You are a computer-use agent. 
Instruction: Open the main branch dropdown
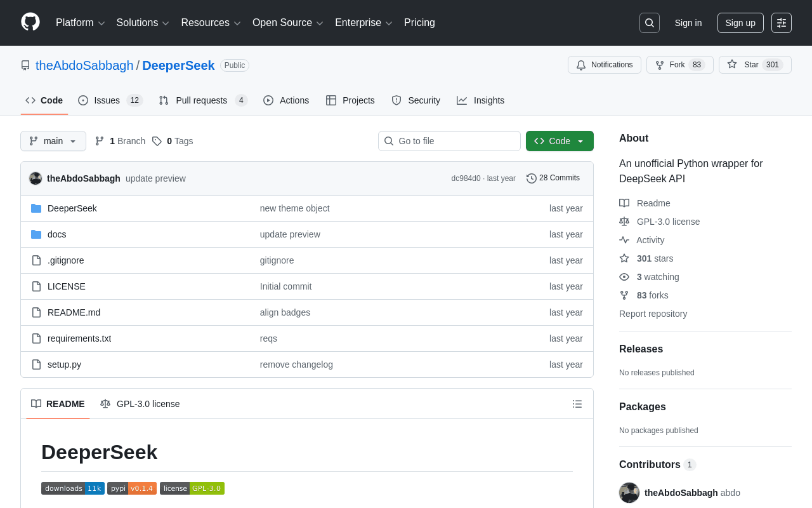53,141
